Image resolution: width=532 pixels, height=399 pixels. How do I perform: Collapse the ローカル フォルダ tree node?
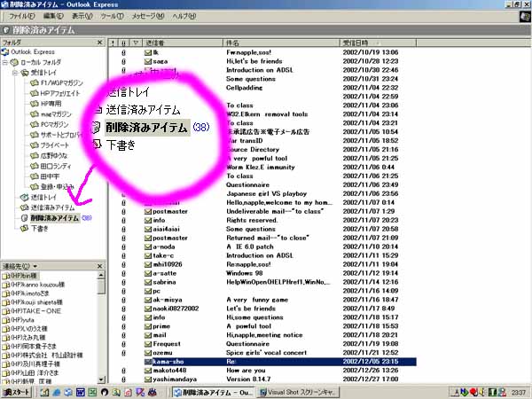coord(4,62)
